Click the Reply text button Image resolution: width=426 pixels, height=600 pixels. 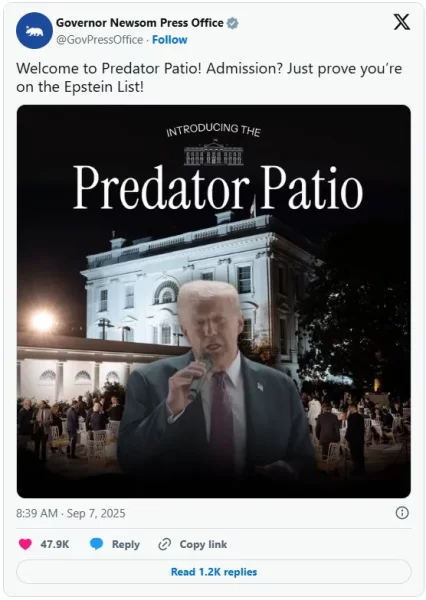[126, 544]
